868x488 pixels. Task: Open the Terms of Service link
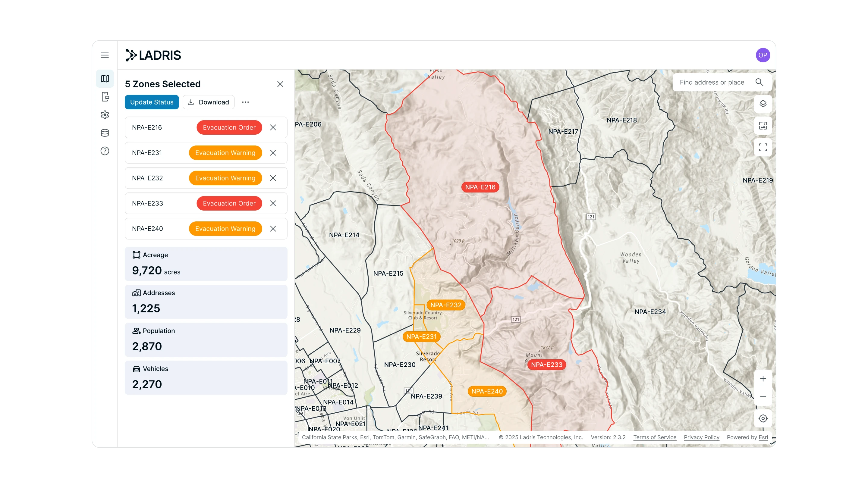click(x=654, y=437)
